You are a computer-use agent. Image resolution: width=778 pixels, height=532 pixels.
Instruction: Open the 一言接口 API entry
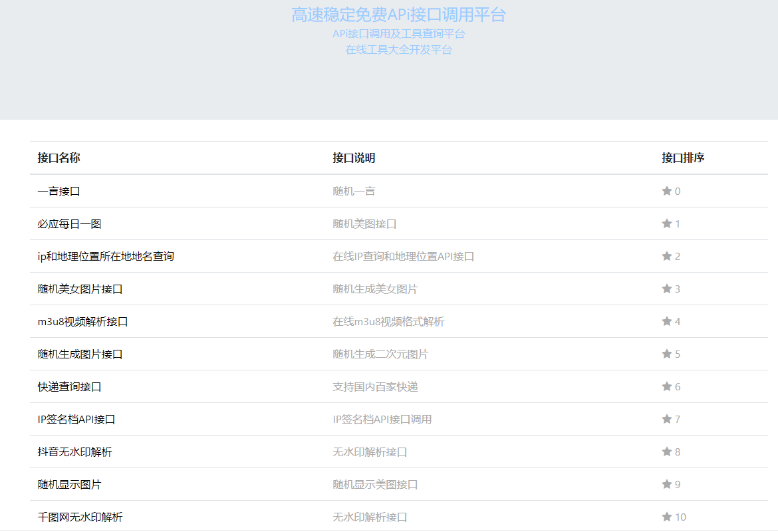coord(59,191)
